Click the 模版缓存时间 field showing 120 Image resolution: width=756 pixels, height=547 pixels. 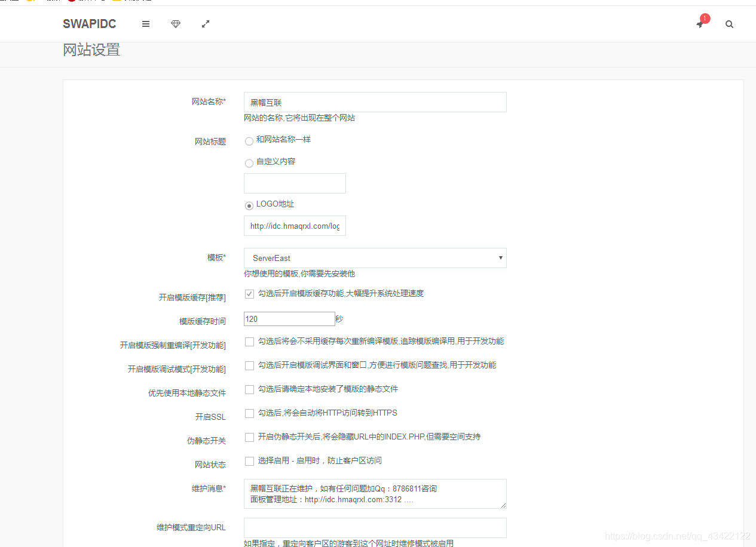pos(289,319)
